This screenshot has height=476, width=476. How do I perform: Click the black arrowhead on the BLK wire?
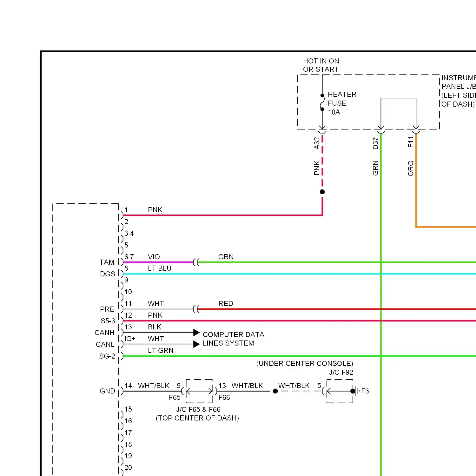click(x=196, y=333)
